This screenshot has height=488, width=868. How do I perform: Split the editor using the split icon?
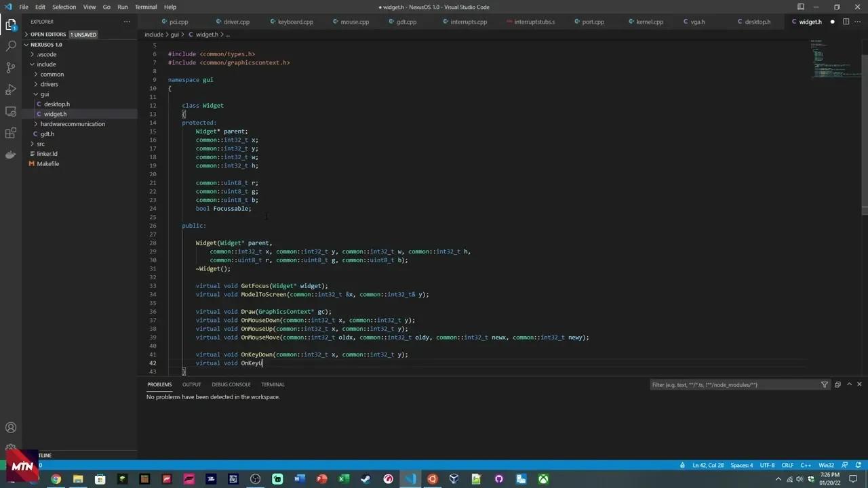[x=845, y=21]
